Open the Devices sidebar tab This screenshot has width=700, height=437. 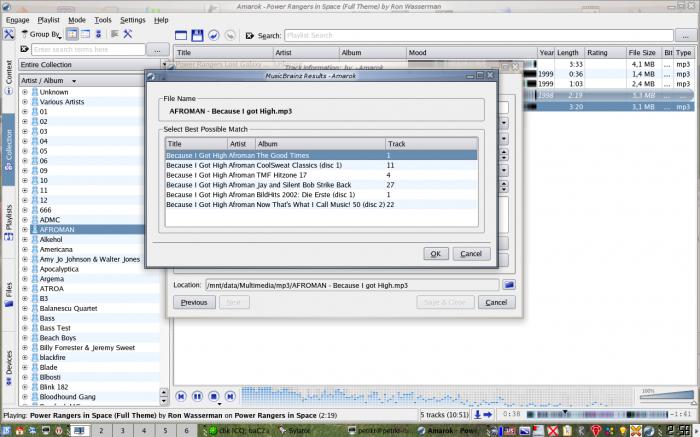click(8, 368)
